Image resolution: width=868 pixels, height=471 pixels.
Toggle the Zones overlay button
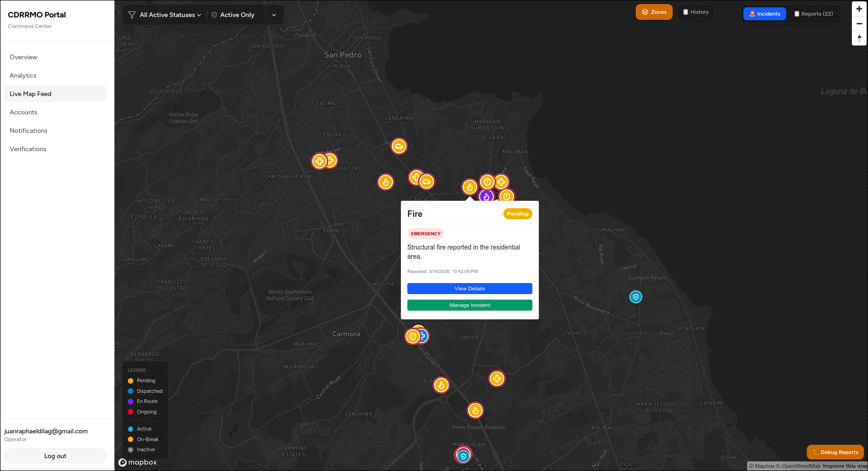[654, 12]
